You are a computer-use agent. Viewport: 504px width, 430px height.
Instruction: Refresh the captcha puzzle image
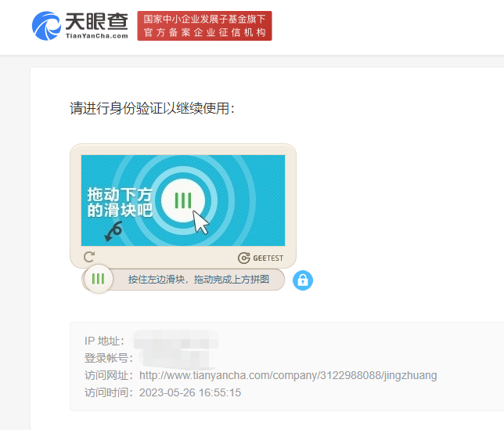pos(89,257)
